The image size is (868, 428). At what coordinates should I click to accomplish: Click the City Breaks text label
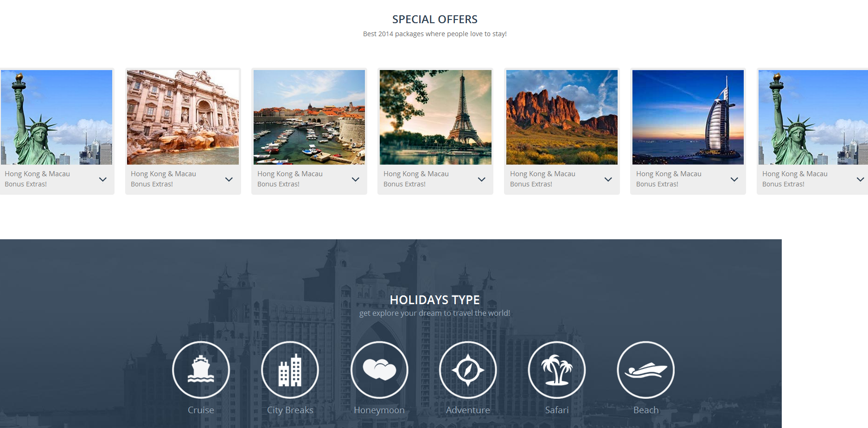[x=290, y=410]
